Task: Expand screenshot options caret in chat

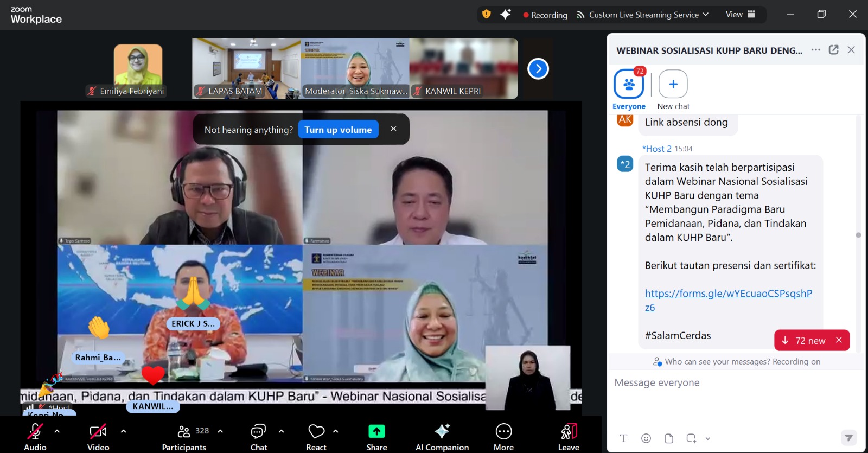Action: (x=707, y=438)
